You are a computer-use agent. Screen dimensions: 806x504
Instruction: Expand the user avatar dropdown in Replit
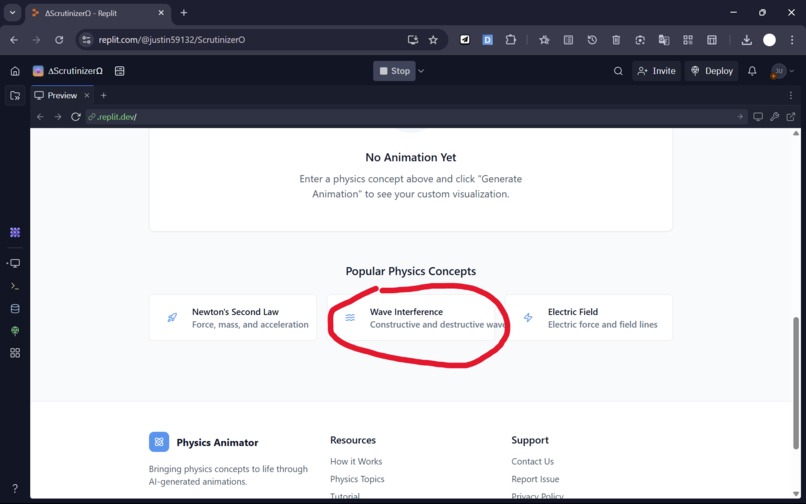point(792,71)
